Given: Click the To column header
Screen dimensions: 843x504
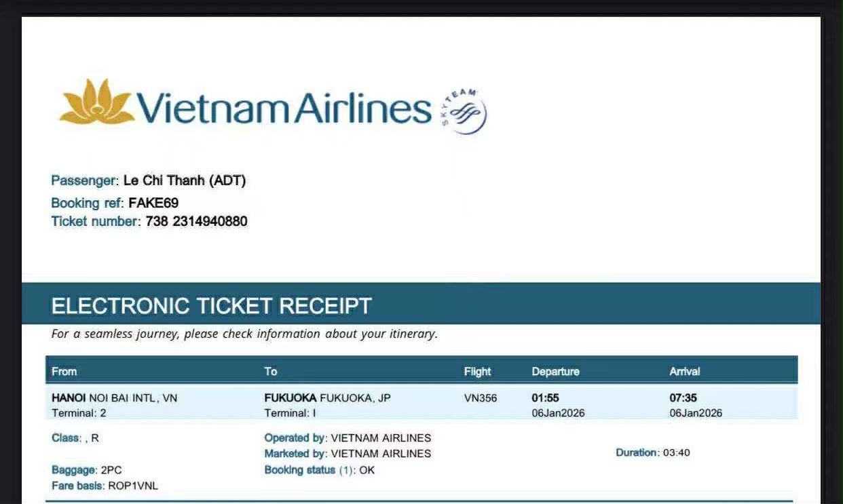Looking at the screenshot, I should (x=271, y=371).
